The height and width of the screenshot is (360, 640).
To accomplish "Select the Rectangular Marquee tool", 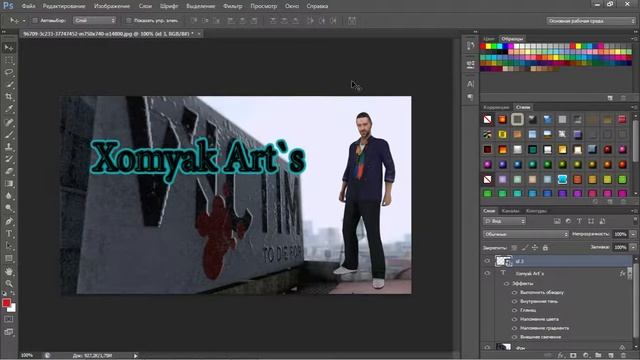I will 9,60.
